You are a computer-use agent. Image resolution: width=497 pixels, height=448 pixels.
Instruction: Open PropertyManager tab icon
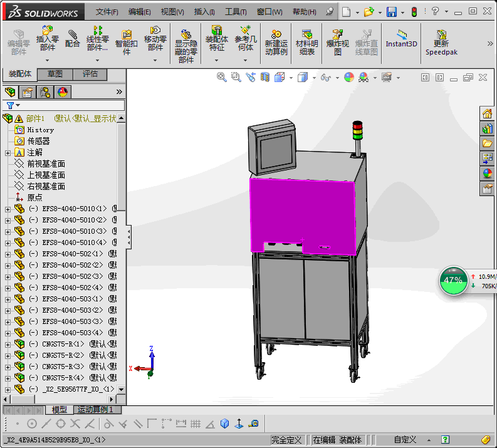[x=28, y=92]
